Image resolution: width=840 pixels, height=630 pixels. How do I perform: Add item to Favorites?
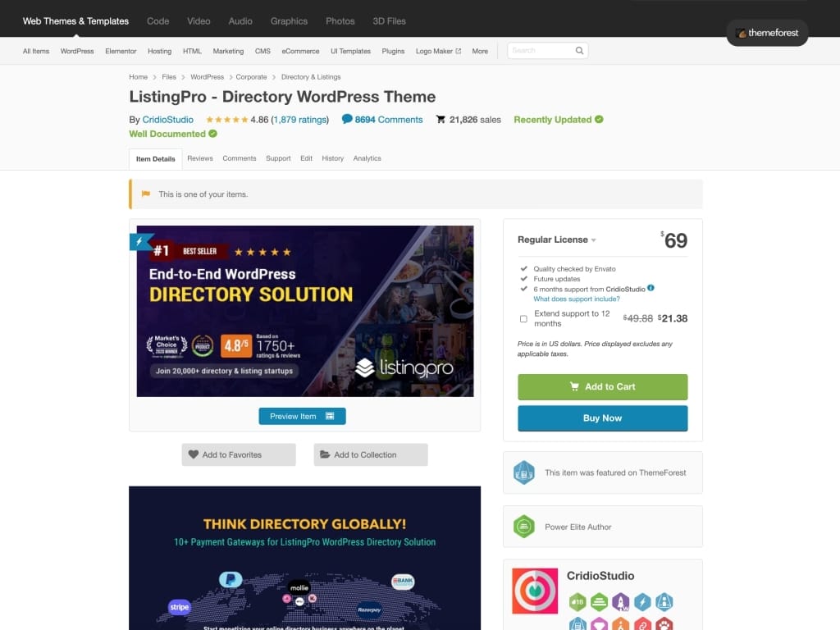click(x=239, y=454)
